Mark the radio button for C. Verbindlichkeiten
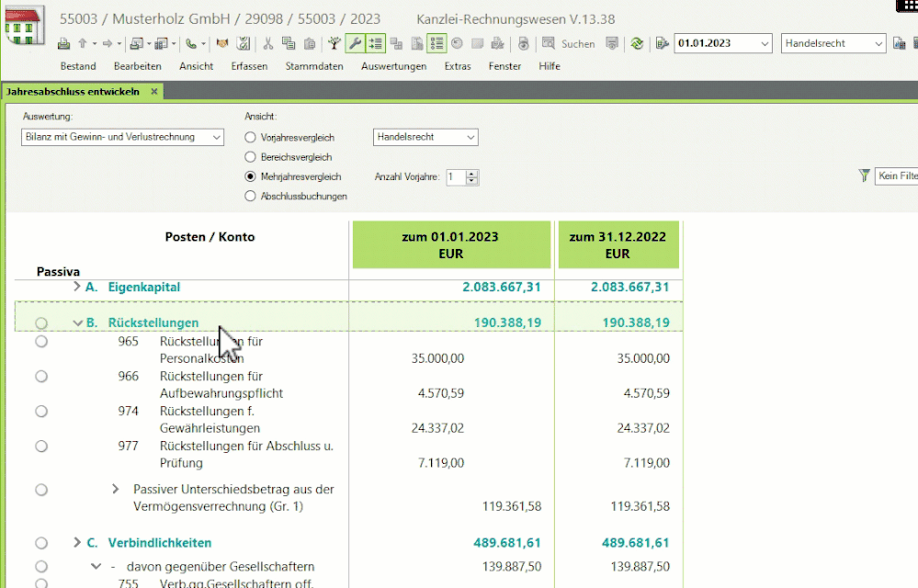The image size is (918, 588). pos(41,543)
